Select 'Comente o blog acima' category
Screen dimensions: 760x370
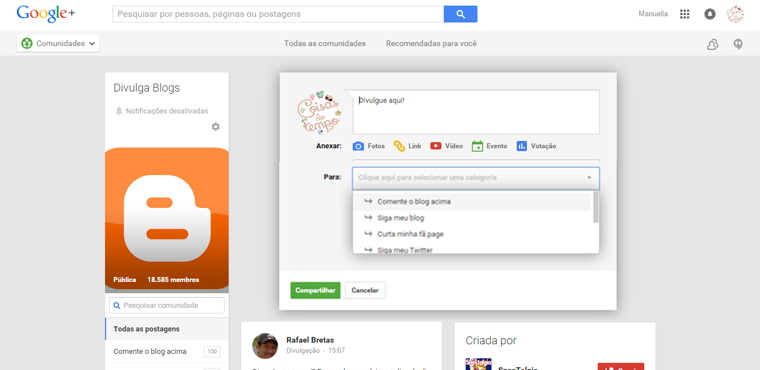471,201
